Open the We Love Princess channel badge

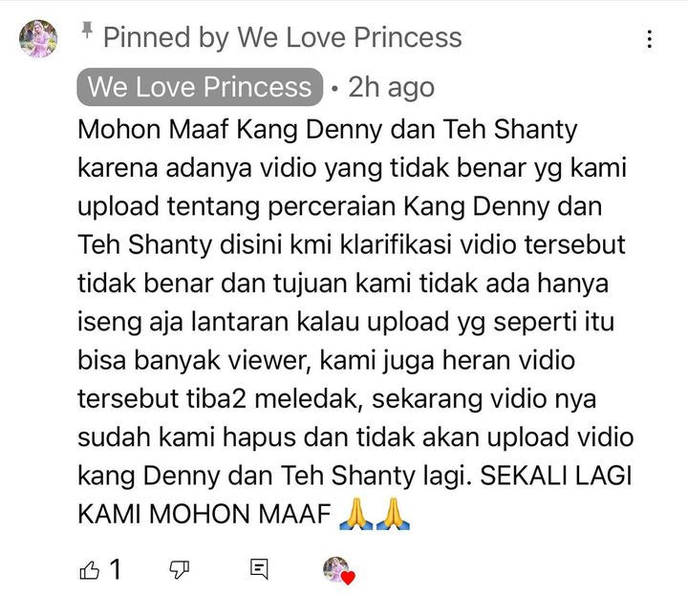click(200, 87)
